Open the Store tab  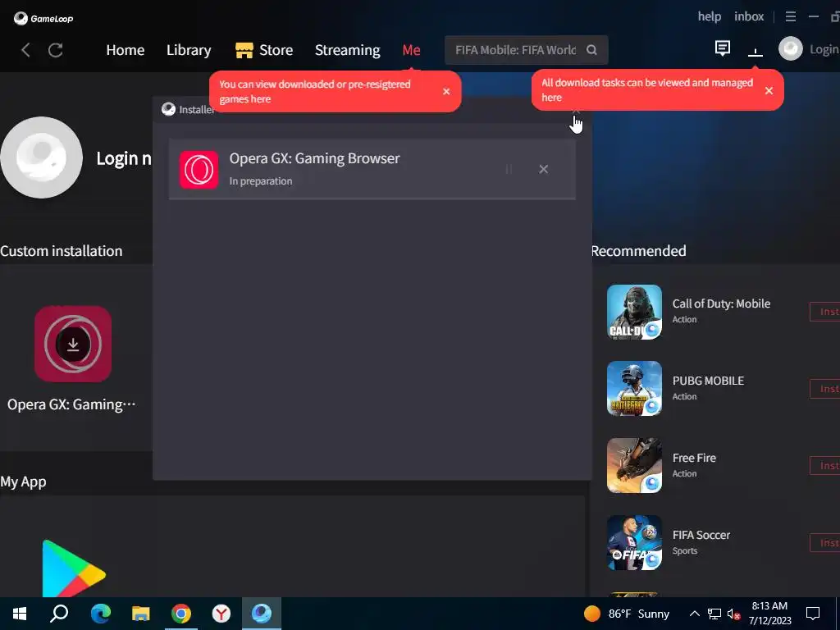coord(264,50)
